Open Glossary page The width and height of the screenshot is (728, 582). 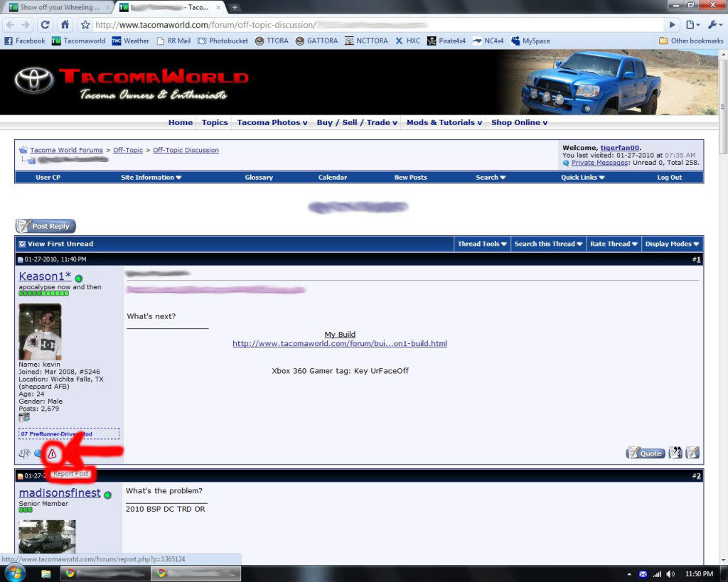point(259,177)
